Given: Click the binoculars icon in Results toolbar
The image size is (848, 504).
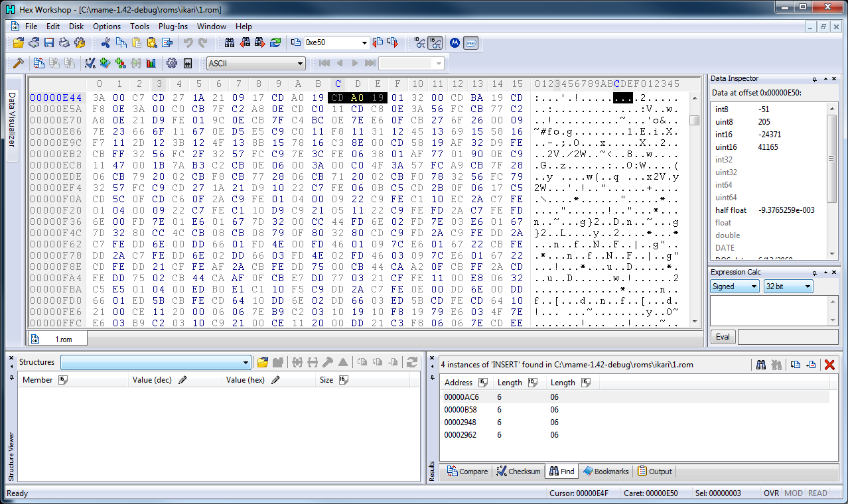Looking at the screenshot, I should coord(761,364).
